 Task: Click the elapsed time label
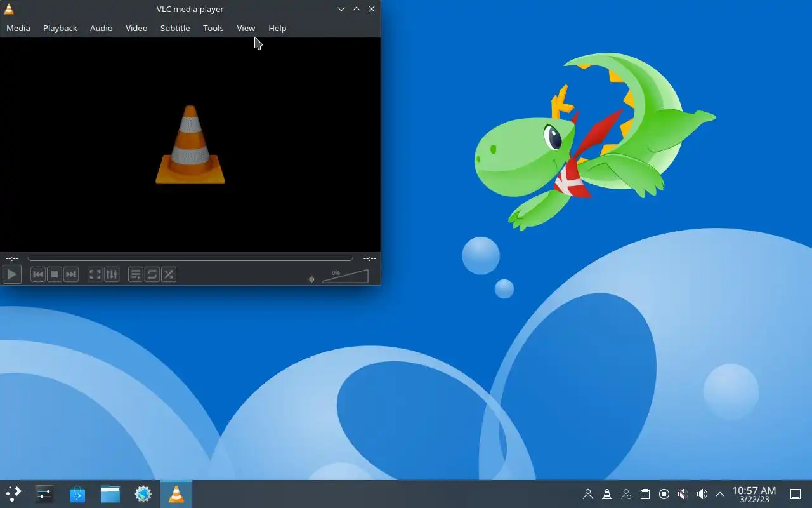tap(11, 258)
